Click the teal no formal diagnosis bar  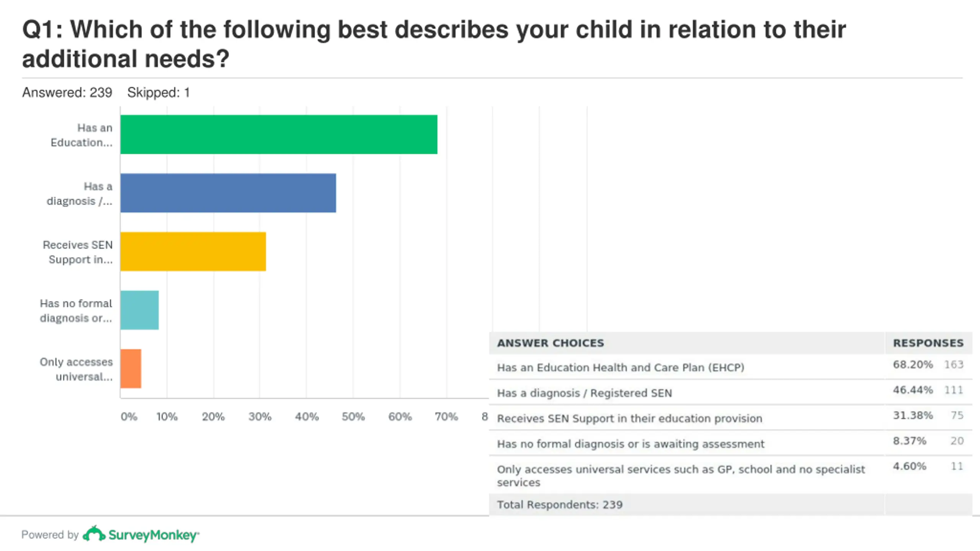pyautogui.click(x=140, y=310)
